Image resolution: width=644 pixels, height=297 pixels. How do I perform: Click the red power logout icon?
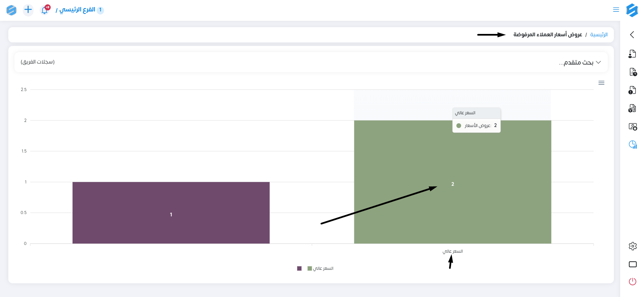[x=633, y=282]
